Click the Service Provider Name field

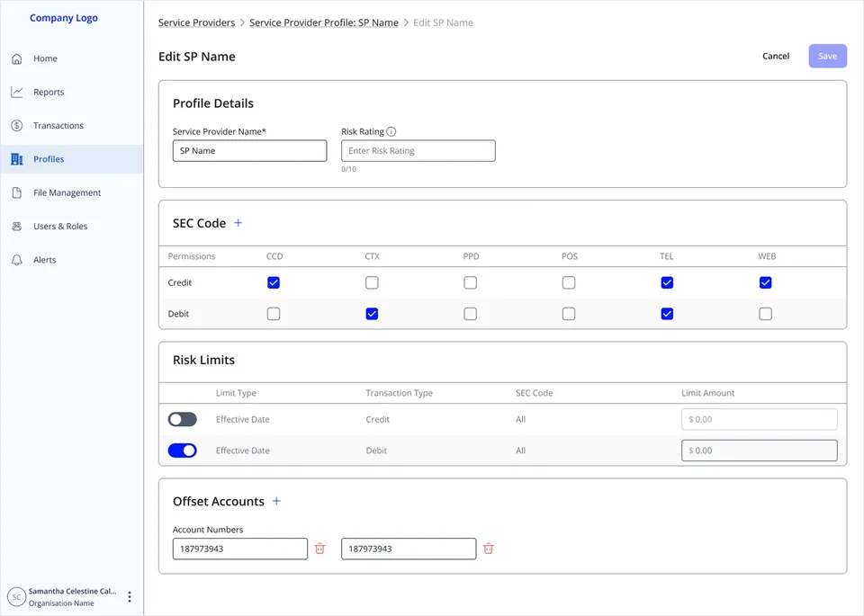pos(249,151)
